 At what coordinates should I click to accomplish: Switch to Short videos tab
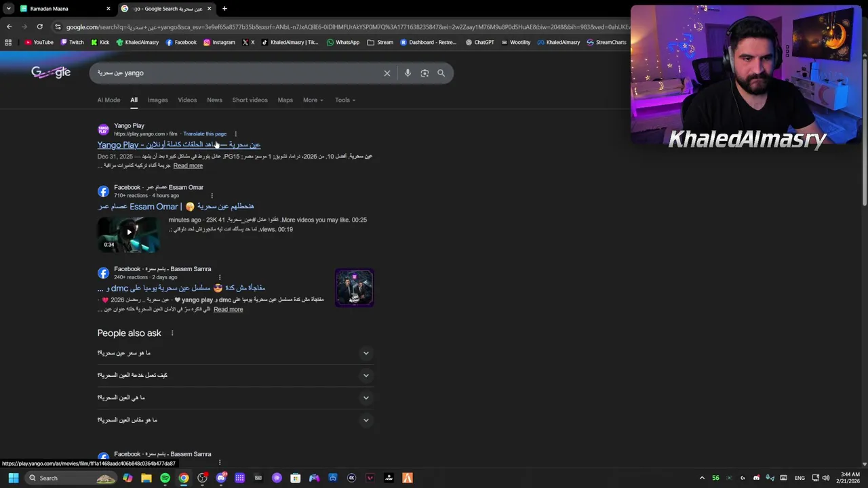(250, 100)
